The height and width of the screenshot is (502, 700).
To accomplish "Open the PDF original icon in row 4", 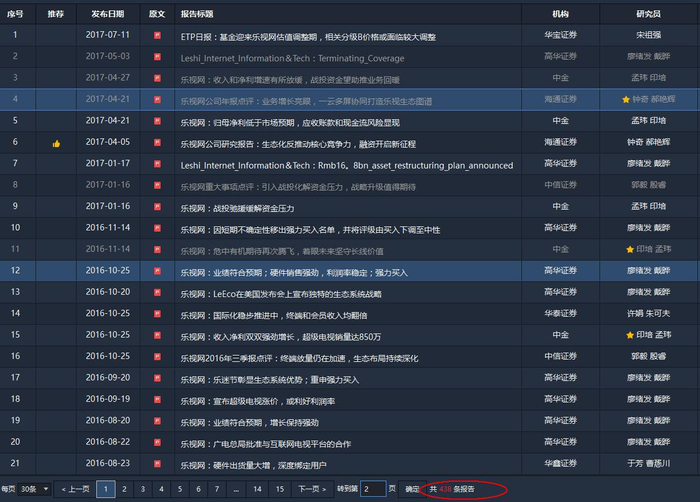I will [157, 100].
